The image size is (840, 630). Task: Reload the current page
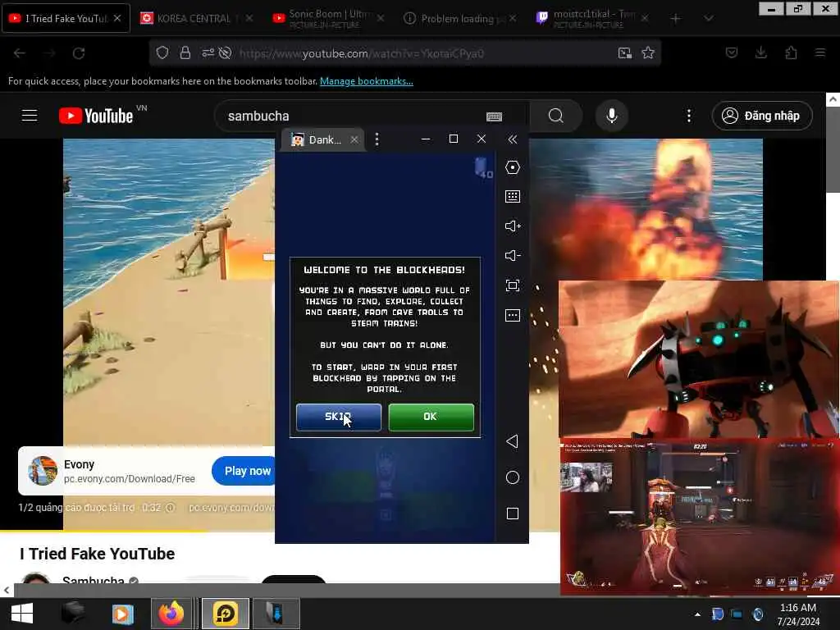coord(79,53)
